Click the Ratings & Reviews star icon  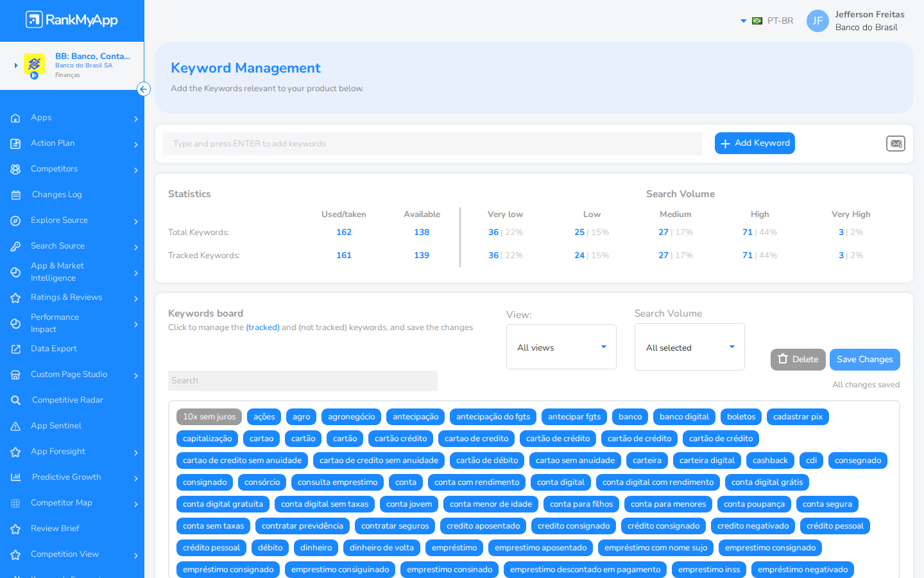(15, 298)
